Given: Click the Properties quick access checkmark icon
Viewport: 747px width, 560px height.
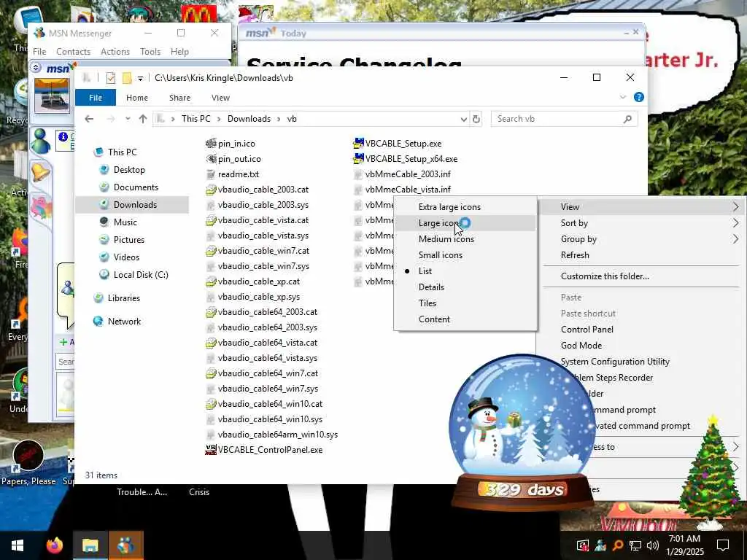Looking at the screenshot, I should 111,78.
